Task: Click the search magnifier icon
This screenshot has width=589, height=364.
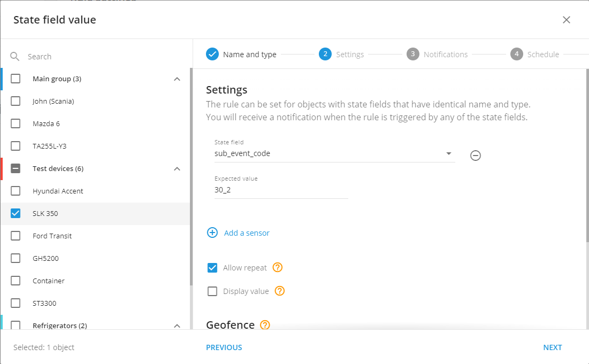Action: 14,57
